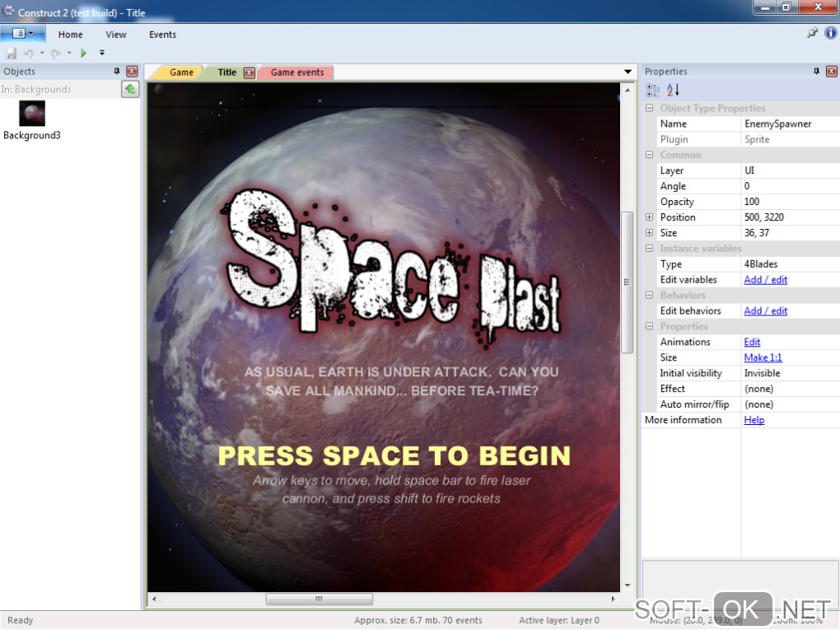Click the green up-folder icon in Objects
The image size is (840, 630).
coord(129,89)
